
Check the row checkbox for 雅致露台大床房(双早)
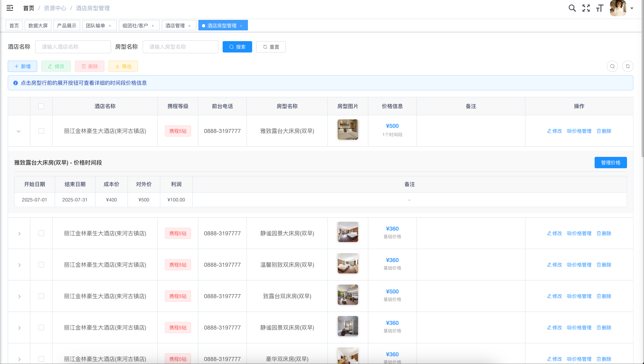(x=41, y=131)
